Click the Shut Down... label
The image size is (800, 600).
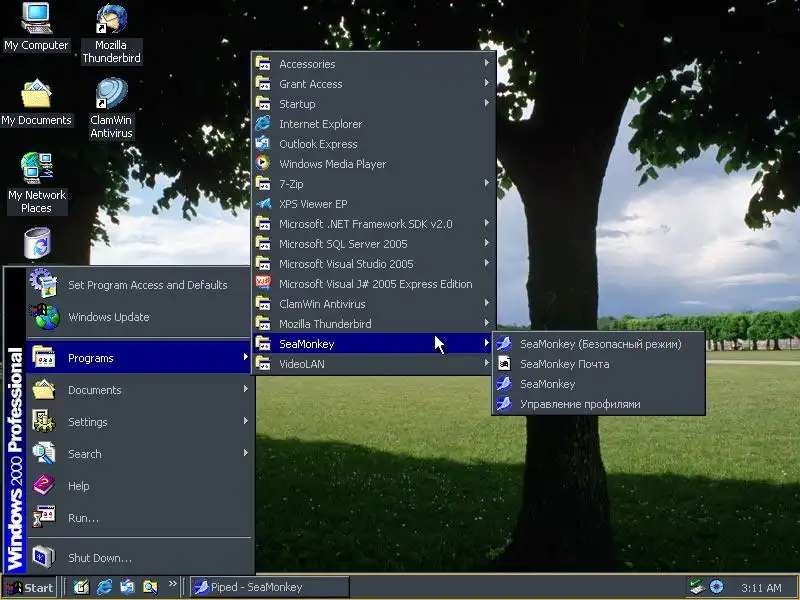pos(100,558)
